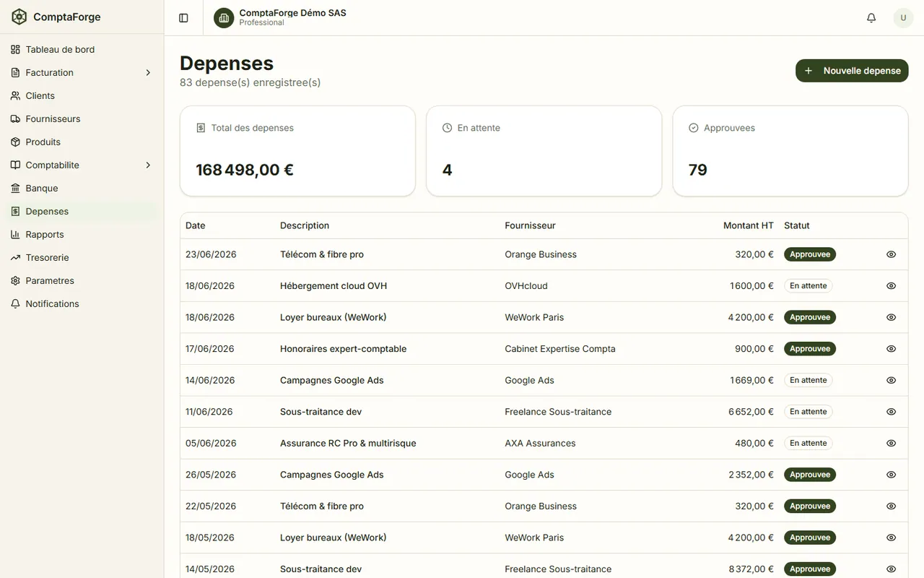Click the amount 8 372,00 €

[751, 569]
